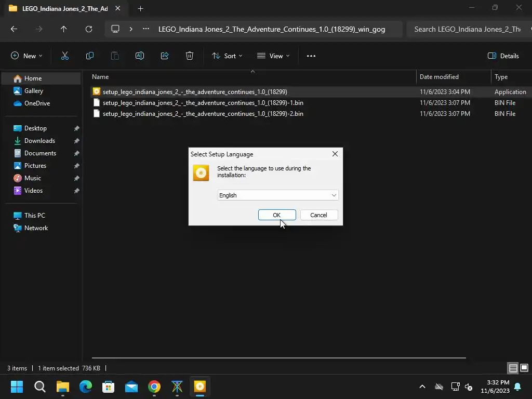Open Videos in the sidebar
Screen dimensions: 532x399
click(x=33, y=191)
